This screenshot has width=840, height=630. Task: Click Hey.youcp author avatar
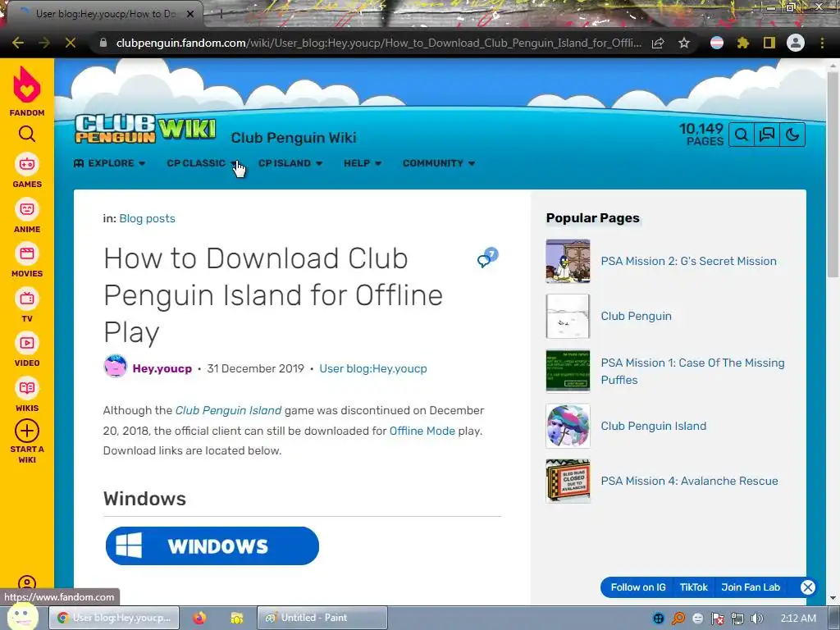(x=115, y=367)
